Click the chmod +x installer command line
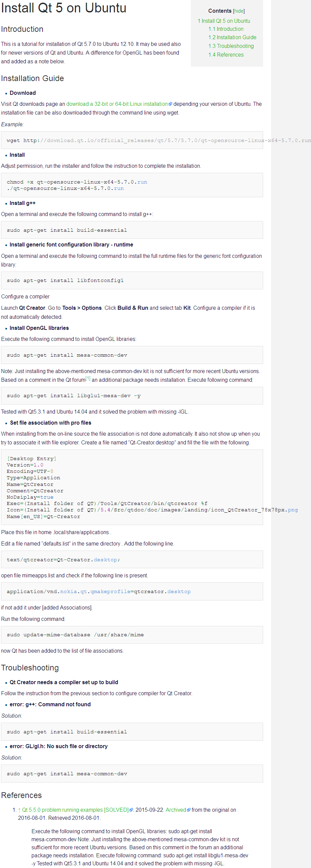This screenshot has height=868, width=311. tap(77, 182)
